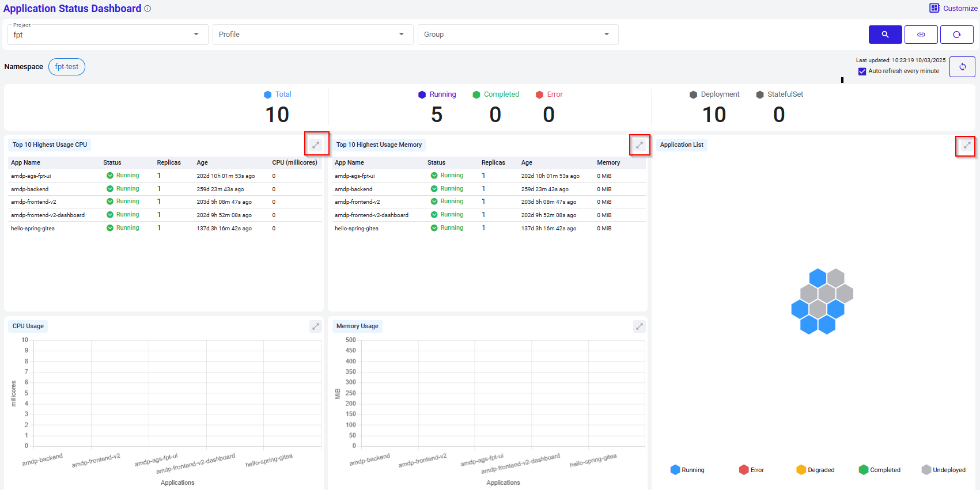Click the Deployment hexagon indicator
The width and height of the screenshot is (980, 490).
click(x=693, y=94)
